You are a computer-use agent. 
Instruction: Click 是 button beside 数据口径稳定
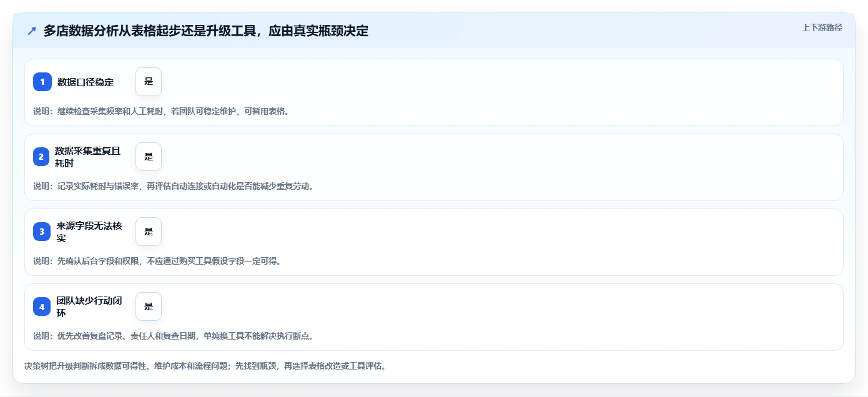[x=149, y=82]
